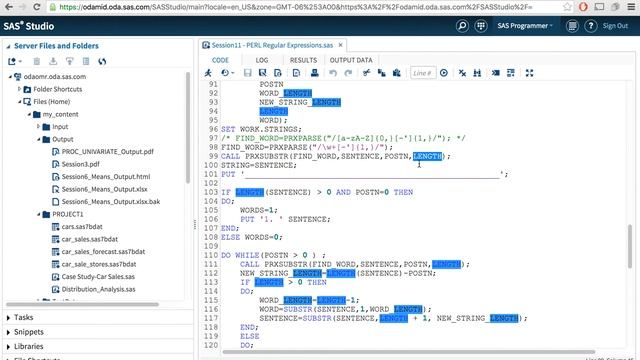This screenshot has height=360, width=640.
Task: Open the Help question mark icon
Action: (591, 26)
